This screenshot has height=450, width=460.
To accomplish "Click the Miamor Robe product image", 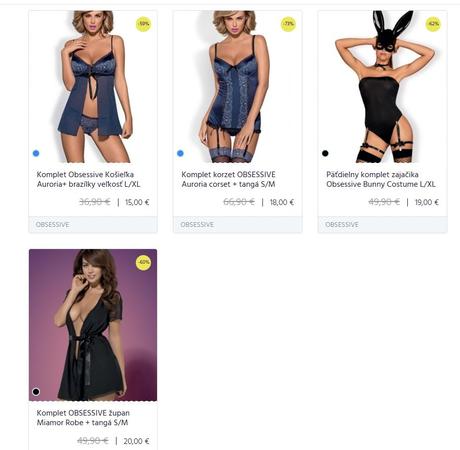I will point(93,325).
